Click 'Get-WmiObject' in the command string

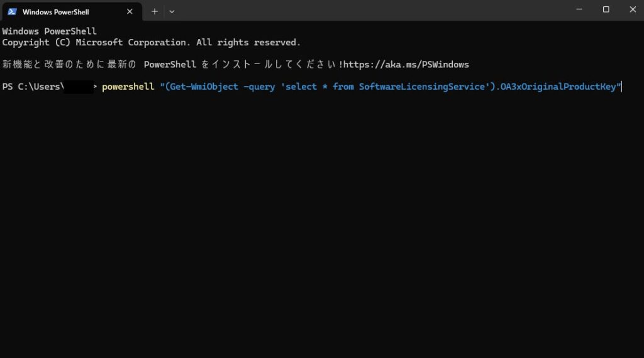click(201, 87)
